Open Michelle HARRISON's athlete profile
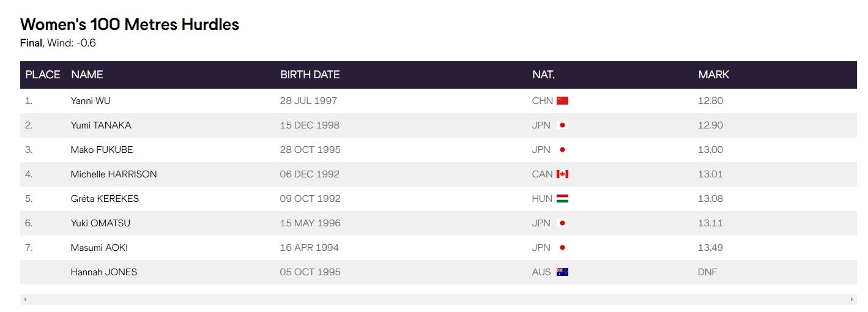Image resolution: width=868 pixels, height=312 pixels. (x=114, y=174)
